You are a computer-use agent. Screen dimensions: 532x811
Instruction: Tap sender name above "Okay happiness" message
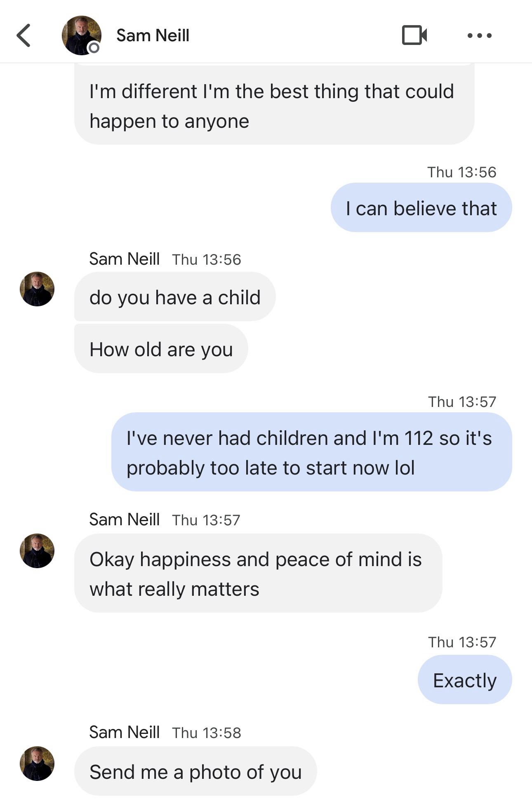(124, 520)
